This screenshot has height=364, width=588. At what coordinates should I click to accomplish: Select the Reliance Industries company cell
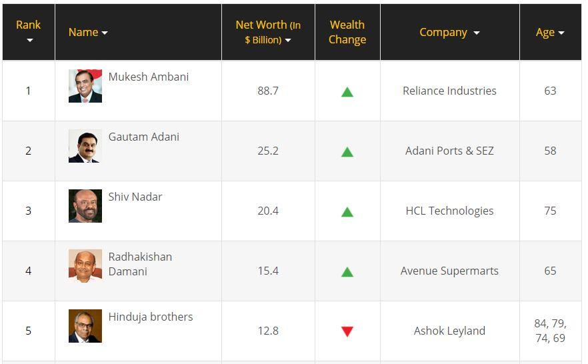click(x=449, y=91)
